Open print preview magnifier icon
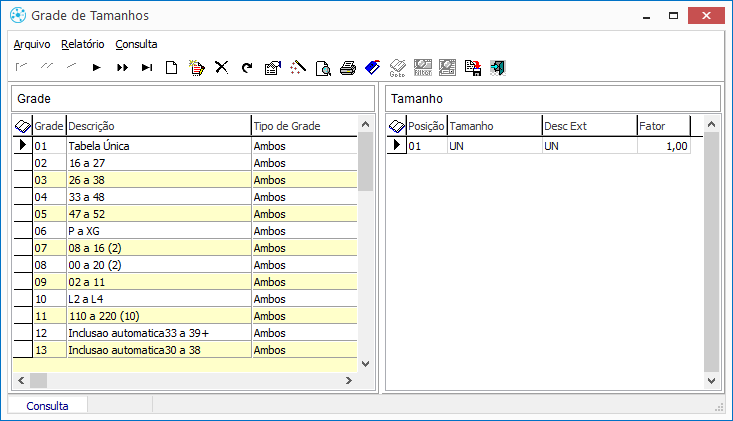 pyautogui.click(x=323, y=68)
